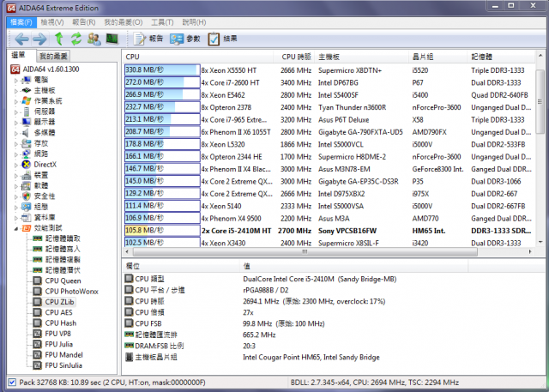This screenshot has width=549, height=392.
Task: Click the 晶片組 column header
Action: click(437, 57)
